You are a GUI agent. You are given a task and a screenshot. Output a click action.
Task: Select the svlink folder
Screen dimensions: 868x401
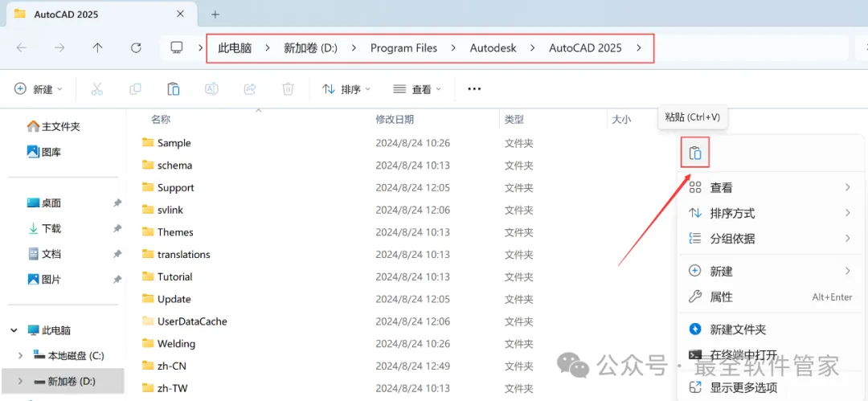(x=162, y=210)
